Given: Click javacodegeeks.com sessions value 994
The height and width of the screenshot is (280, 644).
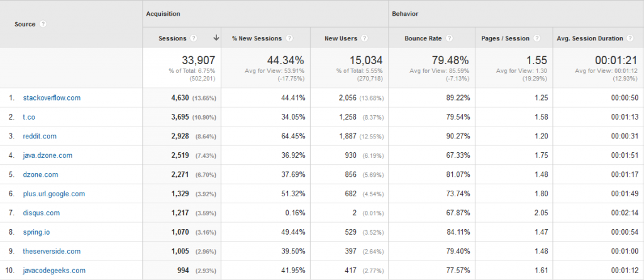Looking at the screenshot, I should pyautogui.click(x=184, y=271).
